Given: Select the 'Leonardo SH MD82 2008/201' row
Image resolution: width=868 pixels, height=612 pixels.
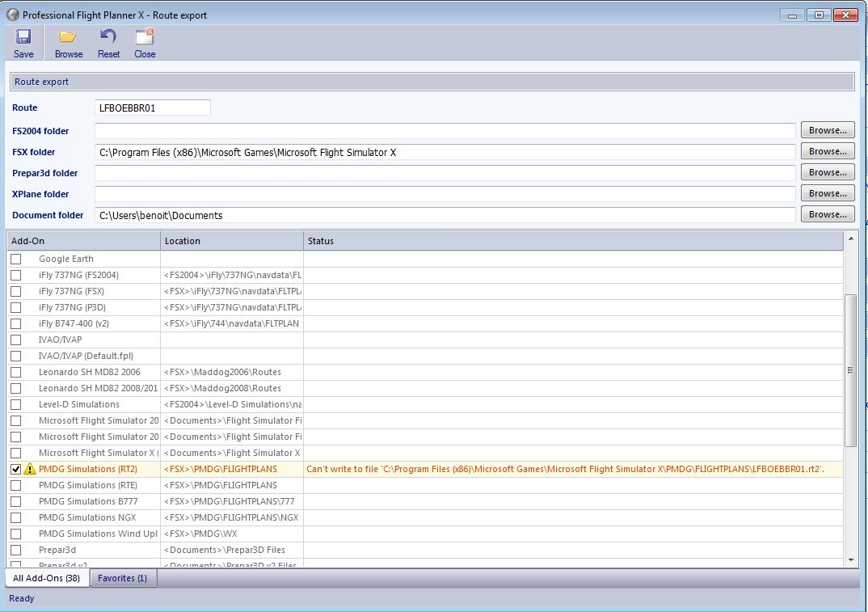Looking at the screenshot, I should point(425,388).
